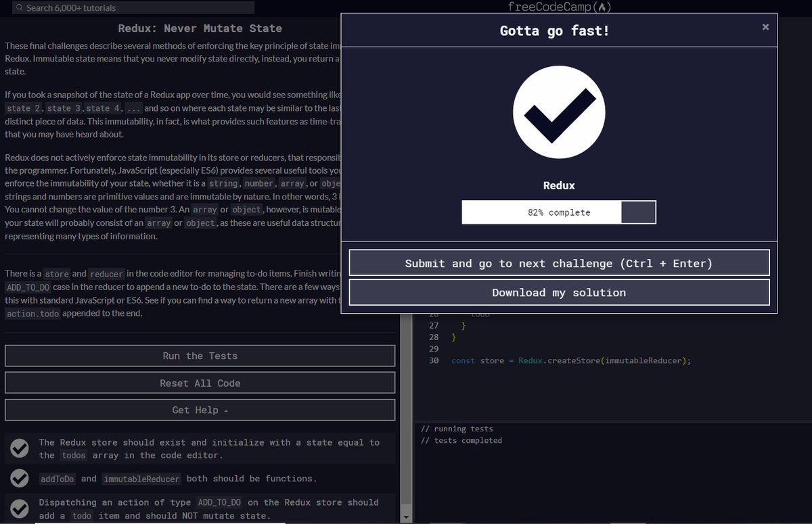Image resolution: width=812 pixels, height=524 pixels.
Task: Click the 82% complete progress bar
Action: [x=559, y=212]
